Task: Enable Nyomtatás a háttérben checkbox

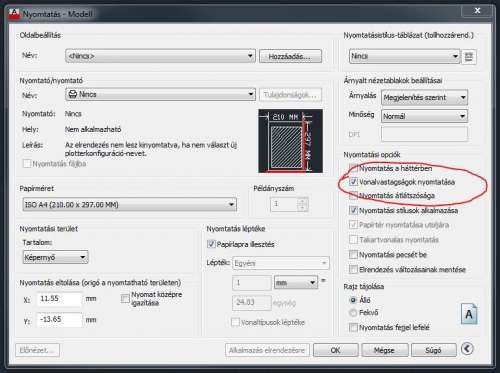Action: 353,168
